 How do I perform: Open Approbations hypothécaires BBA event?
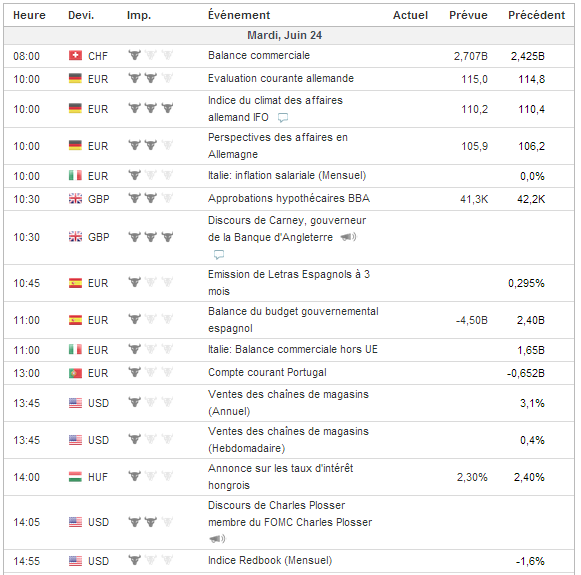289,199
